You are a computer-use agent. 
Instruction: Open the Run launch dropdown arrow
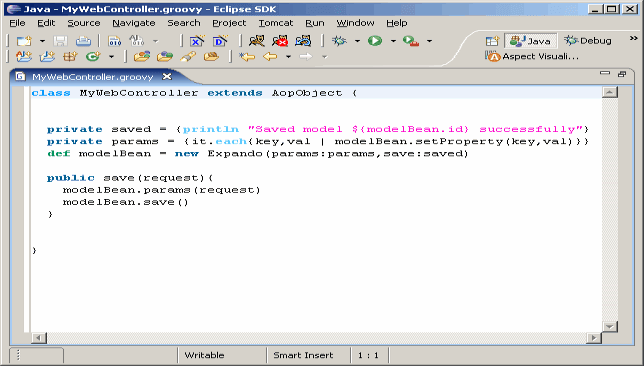click(393, 41)
